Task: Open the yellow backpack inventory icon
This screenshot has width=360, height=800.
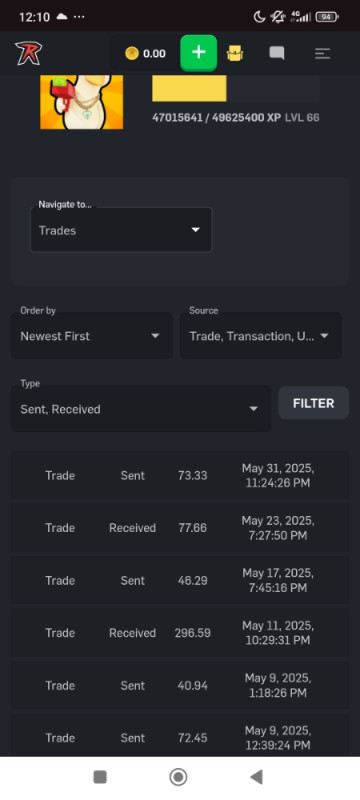Action: (235, 53)
